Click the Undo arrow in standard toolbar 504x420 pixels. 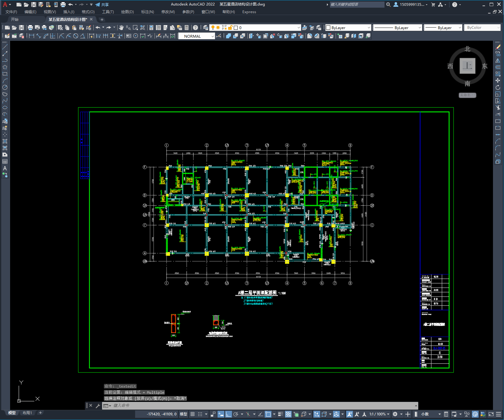pyautogui.click(x=98, y=28)
